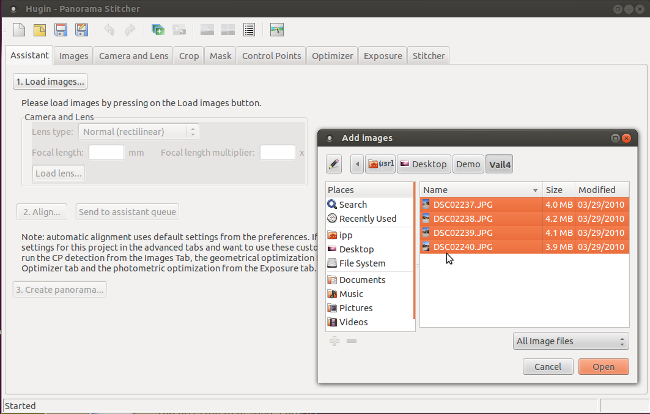Select Search in the Places sidebar
Image resolution: width=650 pixels, height=414 pixels.
click(x=352, y=205)
